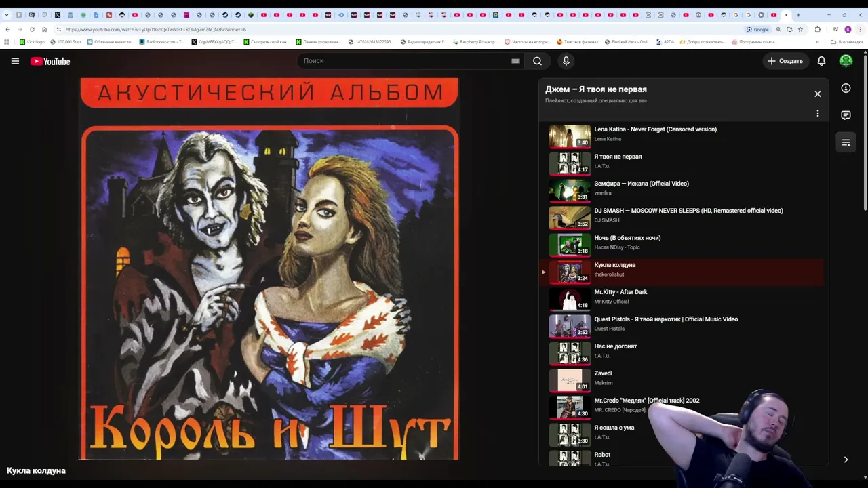The height and width of the screenshot is (488, 868).
Task: Open Chrome three-dot menu
Action: click(x=861, y=29)
